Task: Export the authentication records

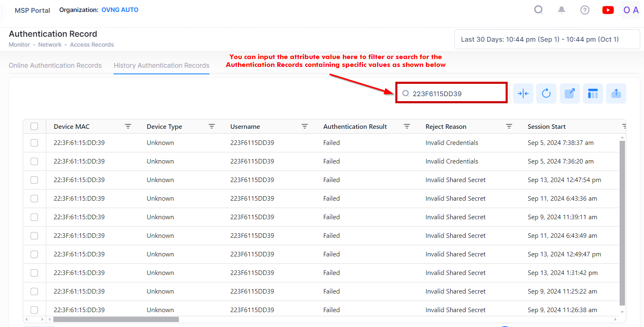Action: tap(616, 93)
